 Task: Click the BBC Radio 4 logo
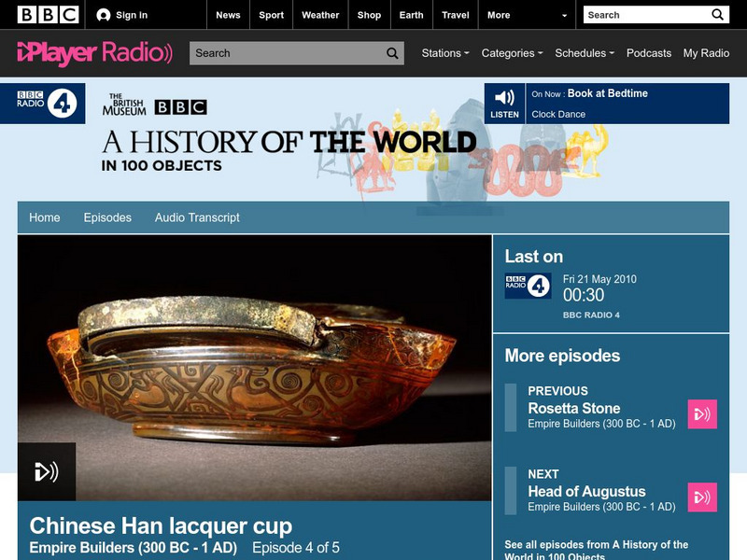43,104
